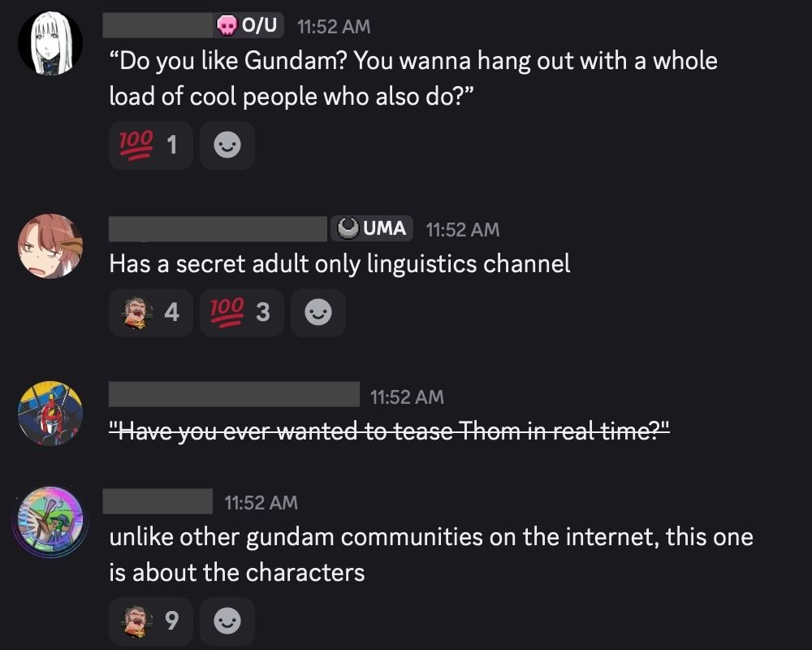Image resolution: width=812 pixels, height=650 pixels.
Task: Click the pink skull O/U server tag
Action: click(x=248, y=25)
